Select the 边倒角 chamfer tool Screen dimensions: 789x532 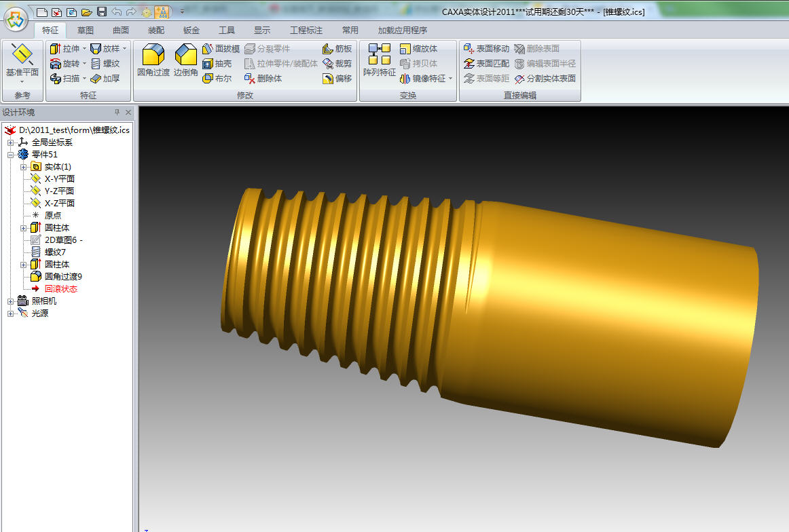(x=185, y=55)
